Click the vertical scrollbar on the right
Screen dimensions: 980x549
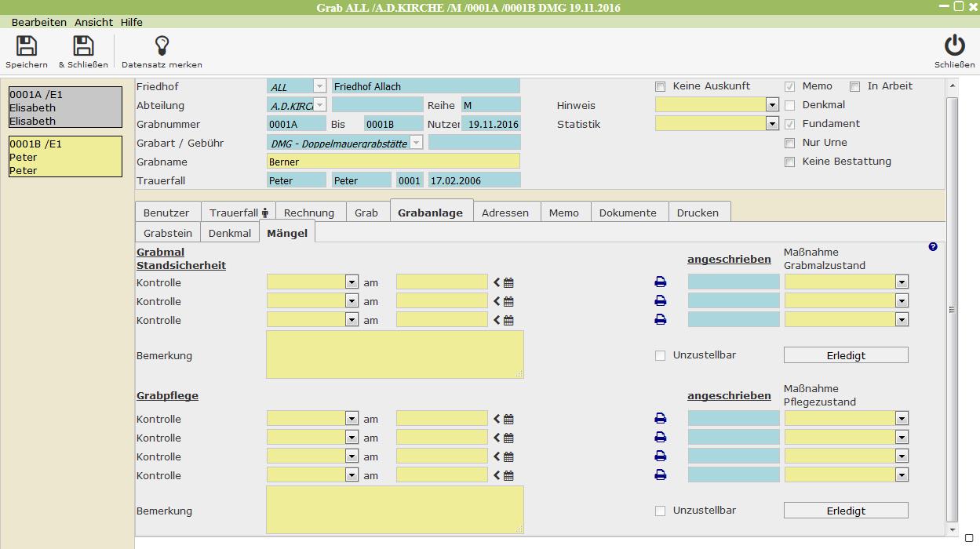[x=953, y=309]
